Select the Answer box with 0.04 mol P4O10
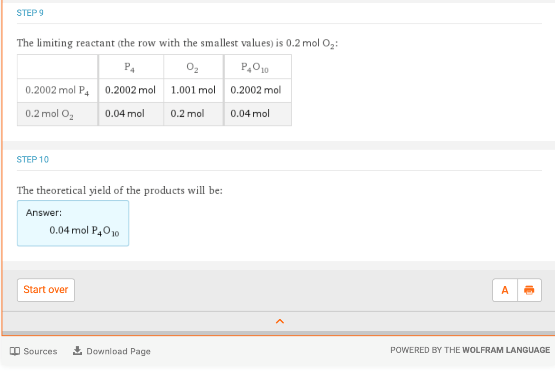This screenshot has height=376, width=555. tap(73, 223)
